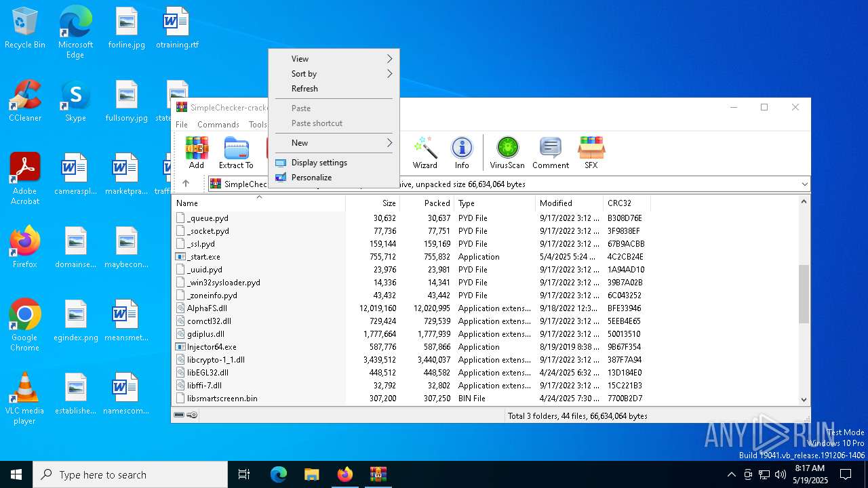The image size is (868, 488).
Task: Open WinRAR Commands menu
Action: tap(218, 125)
